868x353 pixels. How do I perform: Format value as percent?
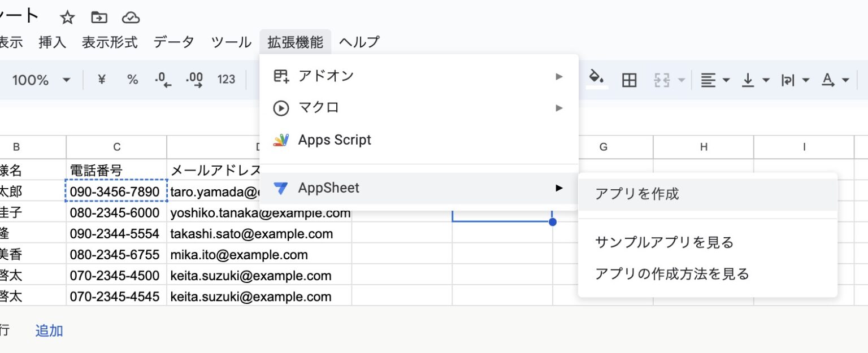click(x=132, y=80)
